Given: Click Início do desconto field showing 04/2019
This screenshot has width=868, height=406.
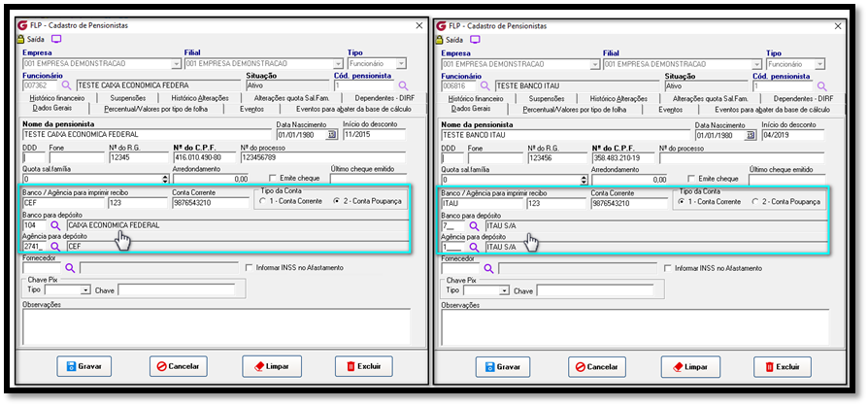Looking at the screenshot, I should pos(792,135).
